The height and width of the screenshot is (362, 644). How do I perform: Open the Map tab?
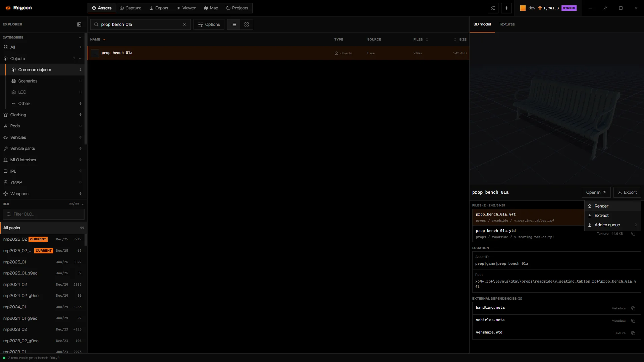coord(211,8)
